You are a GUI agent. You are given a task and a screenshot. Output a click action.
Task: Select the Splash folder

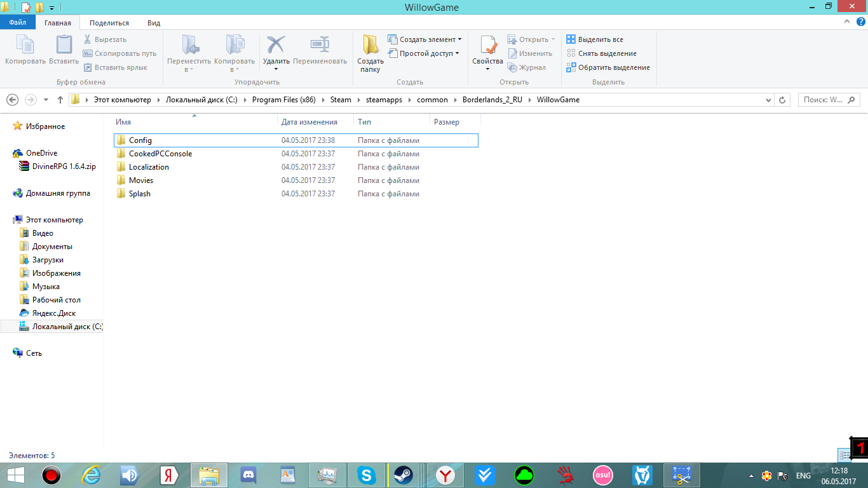pyautogui.click(x=296, y=194)
